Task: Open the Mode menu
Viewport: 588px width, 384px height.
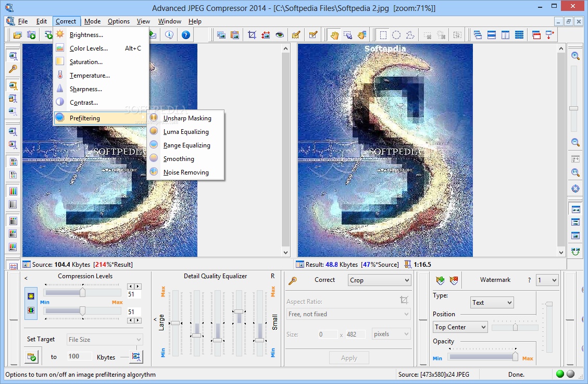Action: click(92, 21)
